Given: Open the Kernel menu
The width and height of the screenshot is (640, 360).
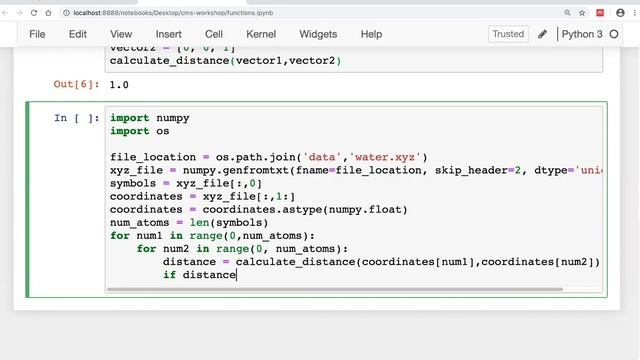Looking at the screenshot, I should point(261,34).
